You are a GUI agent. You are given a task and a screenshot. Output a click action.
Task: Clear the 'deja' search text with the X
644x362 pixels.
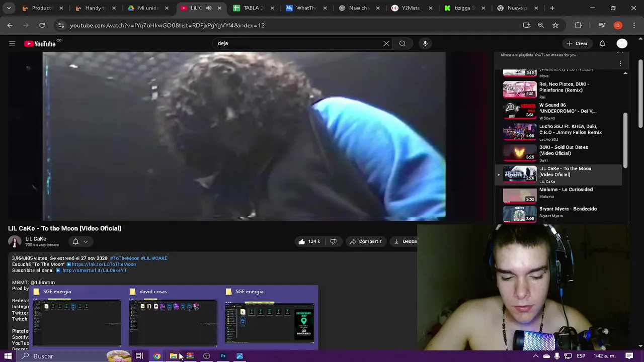point(386,43)
